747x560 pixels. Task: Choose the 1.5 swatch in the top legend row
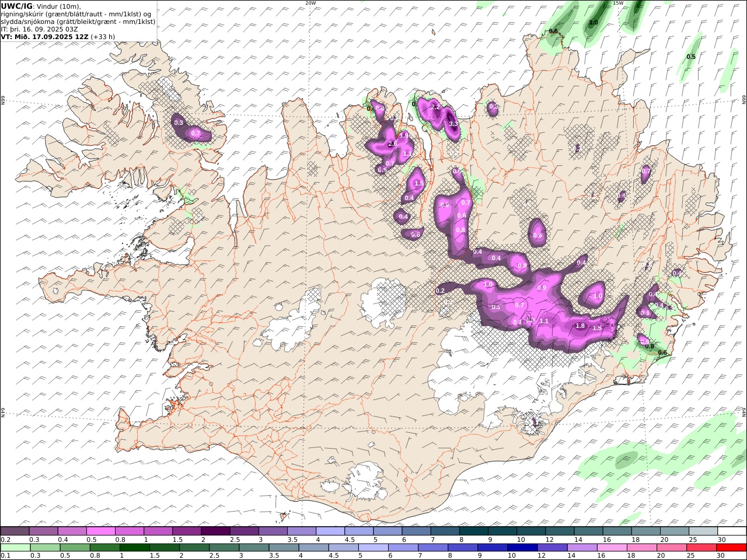click(x=187, y=531)
